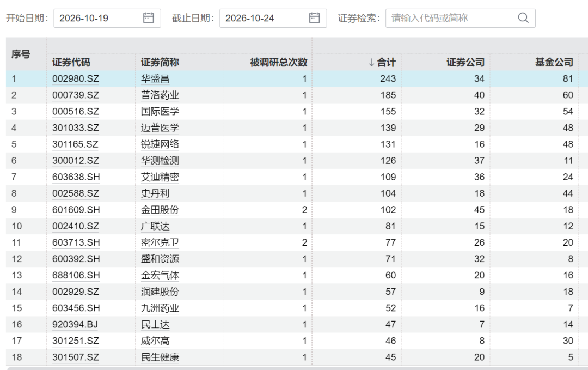
Task: Click the 证券简称 column header
Action: pyautogui.click(x=160, y=62)
